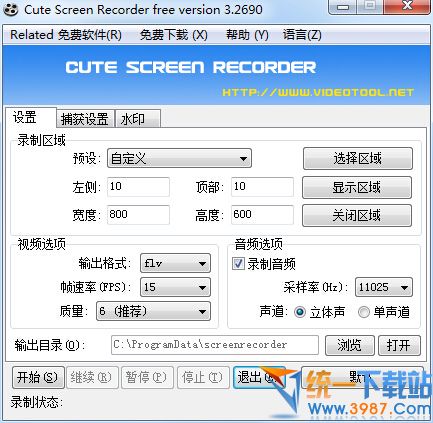Select the 立体声 radio button
The height and width of the screenshot is (423, 433).
300,312
